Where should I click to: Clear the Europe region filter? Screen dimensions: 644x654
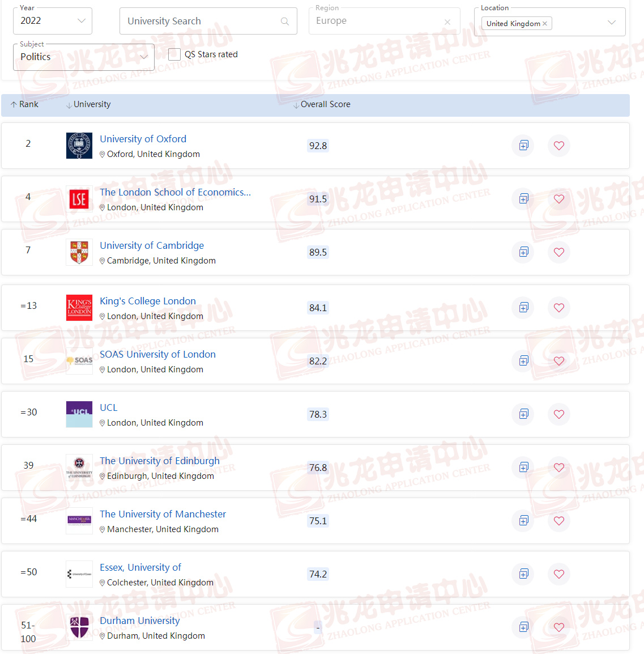447,21
